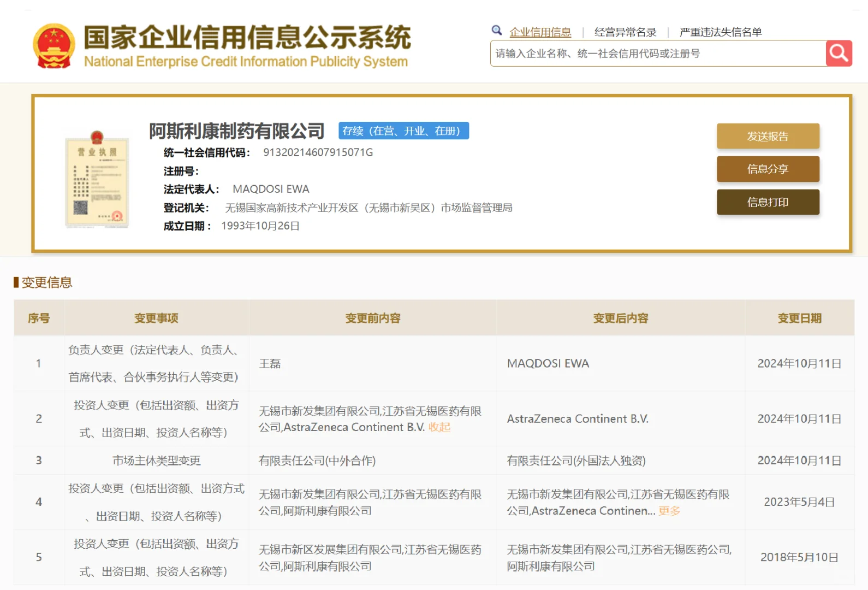Click the 信息分享 button
The width and height of the screenshot is (868, 590).
768,169
